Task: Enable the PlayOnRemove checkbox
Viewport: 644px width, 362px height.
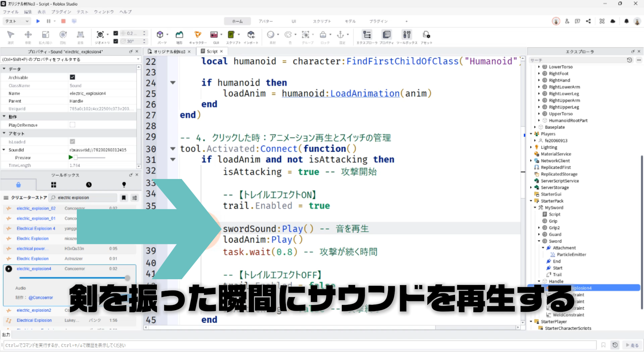Action: [x=72, y=125]
